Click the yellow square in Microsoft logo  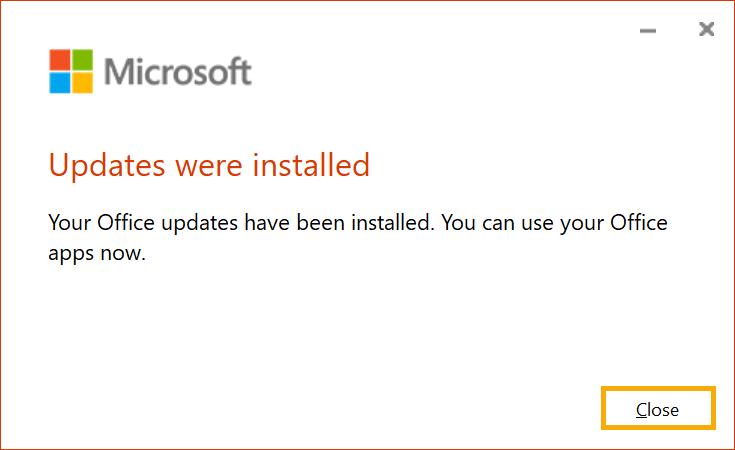tap(82, 81)
